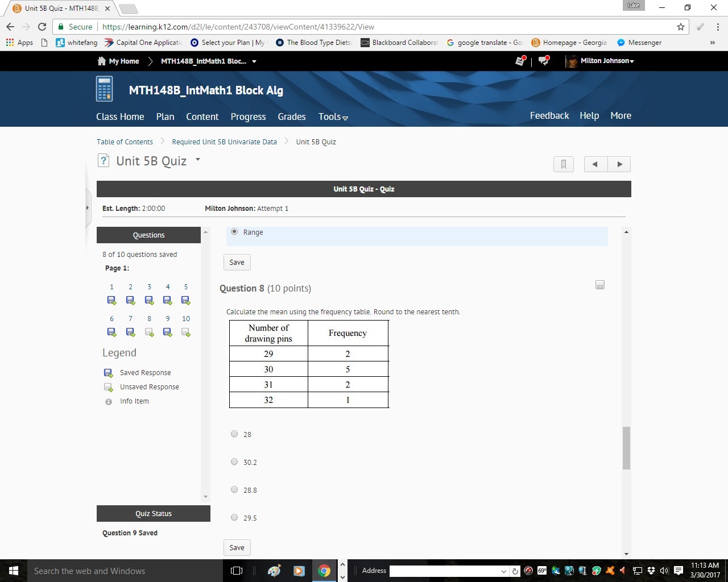Switch to Chrome in the taskbar
The height and width of the screenshot is (582, 728).
pos(324,571)
